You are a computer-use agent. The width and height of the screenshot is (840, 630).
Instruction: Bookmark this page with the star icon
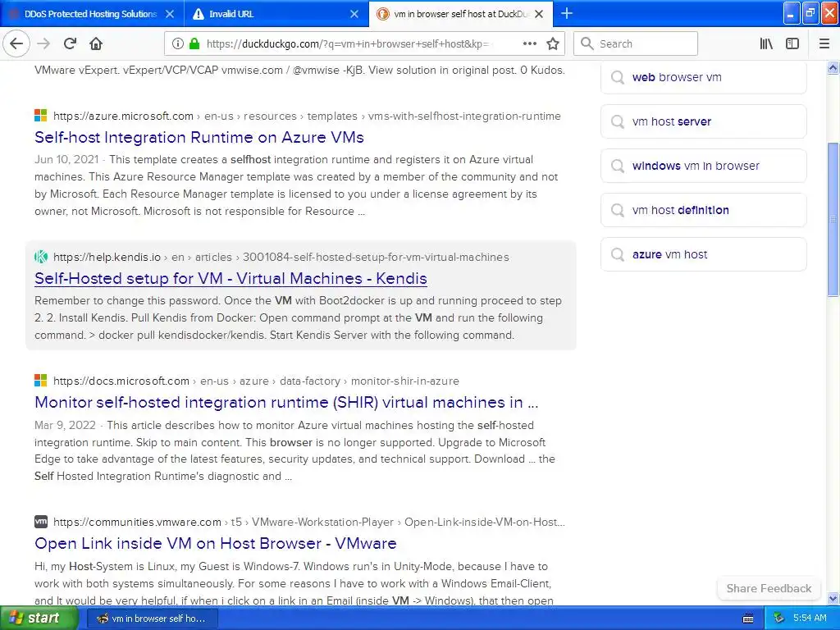point(553,44)
